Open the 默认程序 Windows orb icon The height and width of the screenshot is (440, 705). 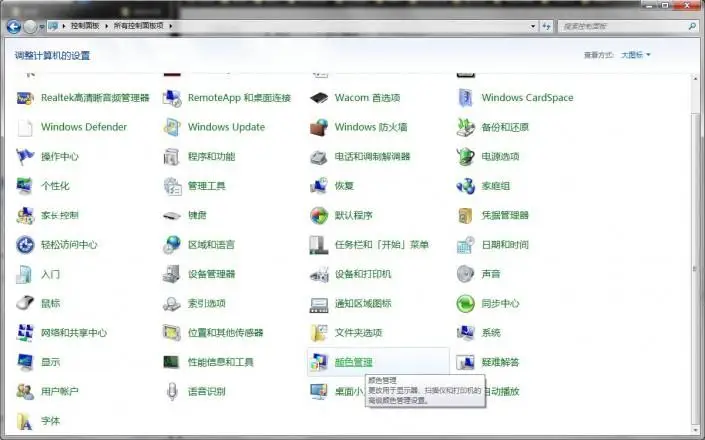pos(319,215)
